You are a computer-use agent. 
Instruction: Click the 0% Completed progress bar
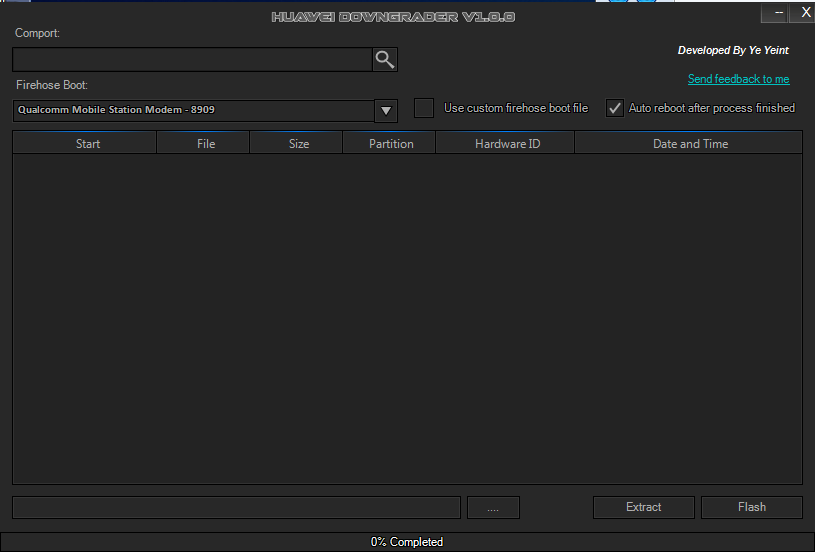[407, 542]
